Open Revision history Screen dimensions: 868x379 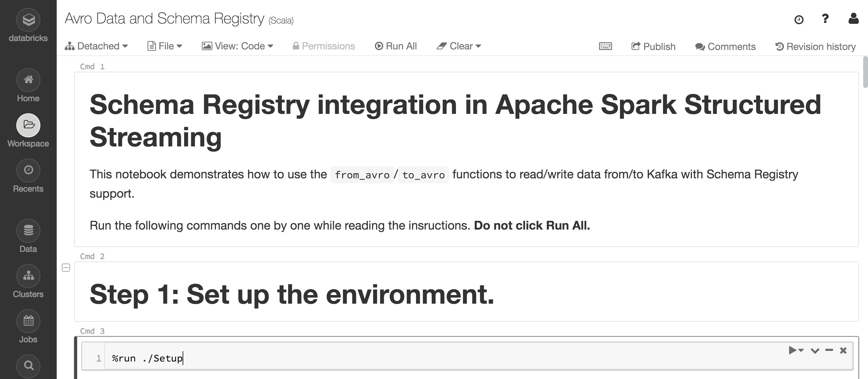click(816, 46)
